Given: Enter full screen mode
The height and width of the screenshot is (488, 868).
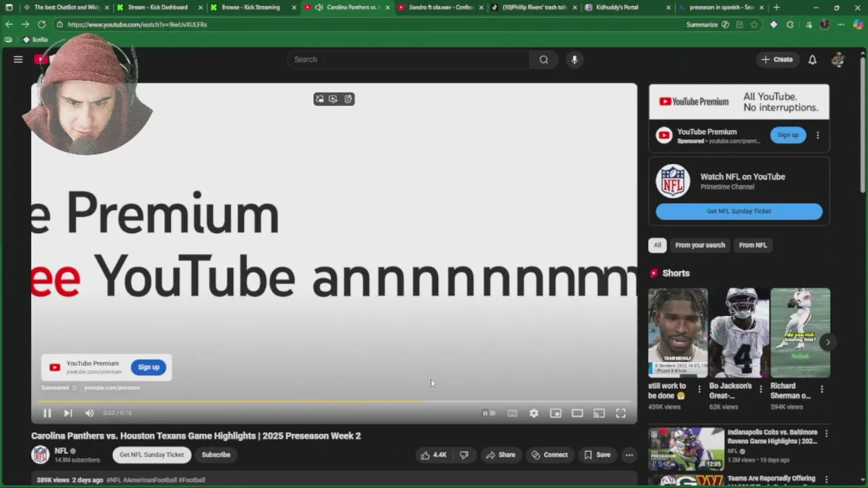Looking at the screenshot, I should [x=620, y=413].
